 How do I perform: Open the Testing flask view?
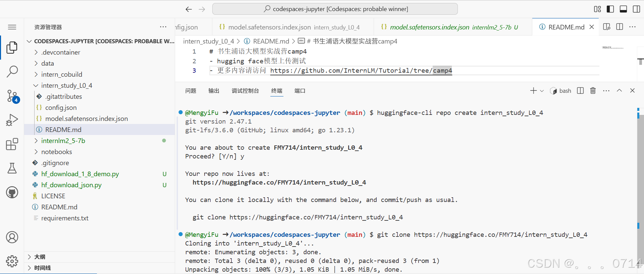click(12, 168)
